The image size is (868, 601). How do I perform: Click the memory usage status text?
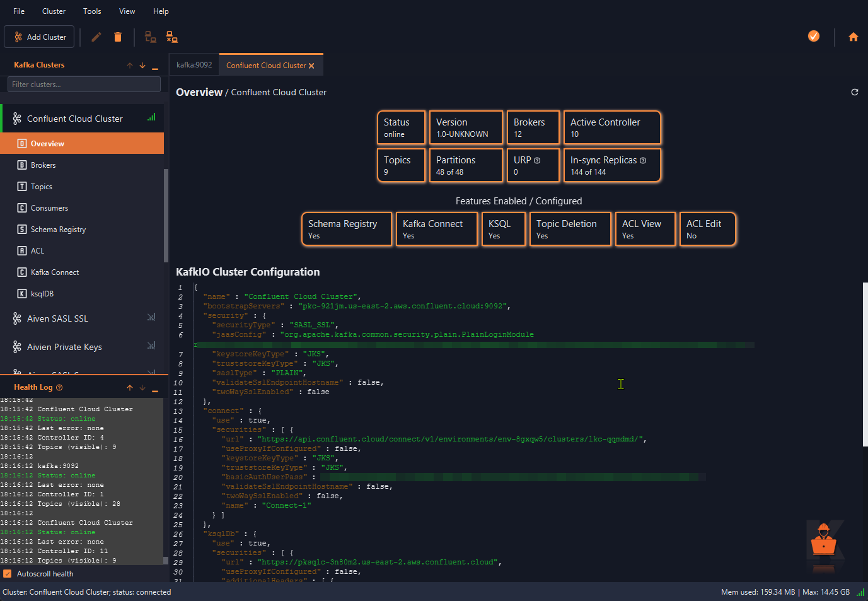(x=785, y=592)
